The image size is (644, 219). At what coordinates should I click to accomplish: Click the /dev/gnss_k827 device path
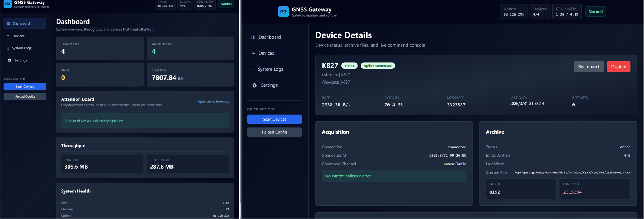(x=336, y=82)
